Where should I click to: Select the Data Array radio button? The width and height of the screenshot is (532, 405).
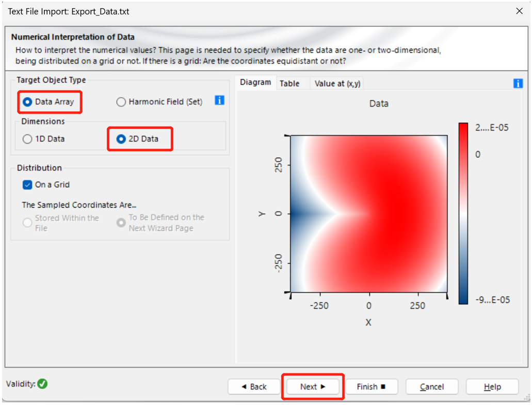tap(28, 102)
